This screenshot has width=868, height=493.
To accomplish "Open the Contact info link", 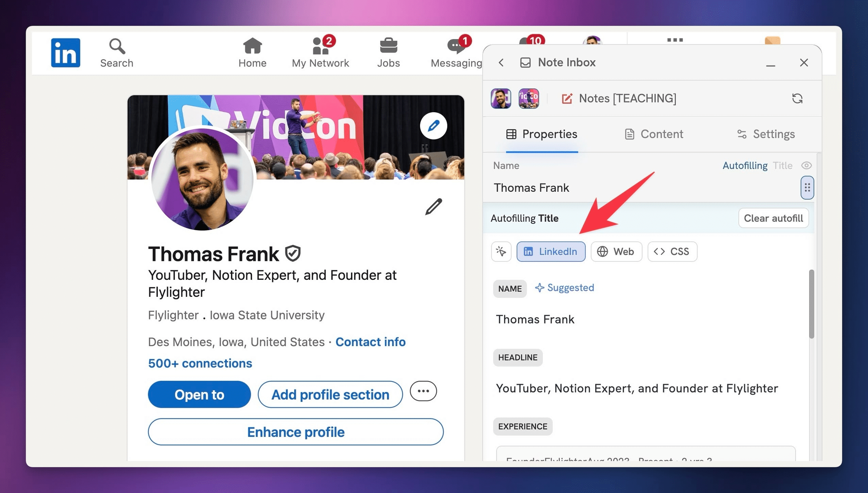I will [x=370, y=342].
